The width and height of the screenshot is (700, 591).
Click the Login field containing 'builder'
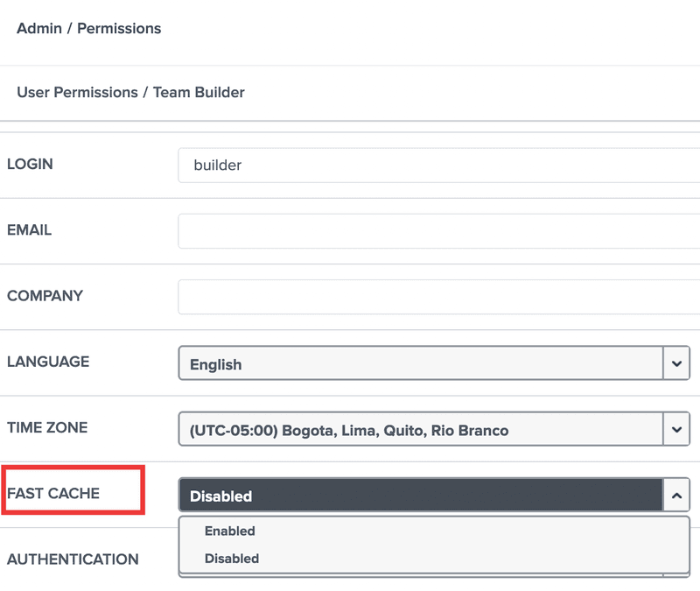(437, 165)
